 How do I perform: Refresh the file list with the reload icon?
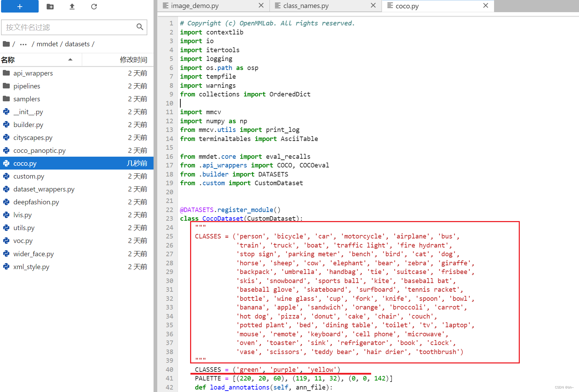click(x=94, y=7)
